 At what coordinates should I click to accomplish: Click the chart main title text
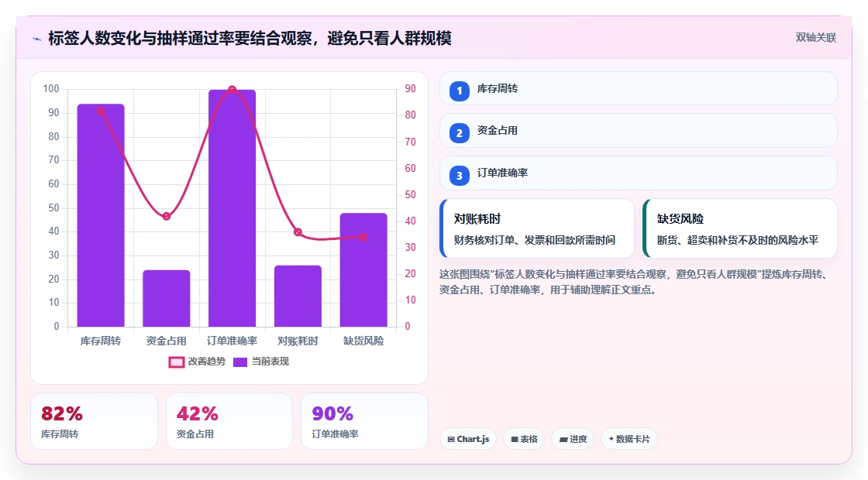(250, 38)
